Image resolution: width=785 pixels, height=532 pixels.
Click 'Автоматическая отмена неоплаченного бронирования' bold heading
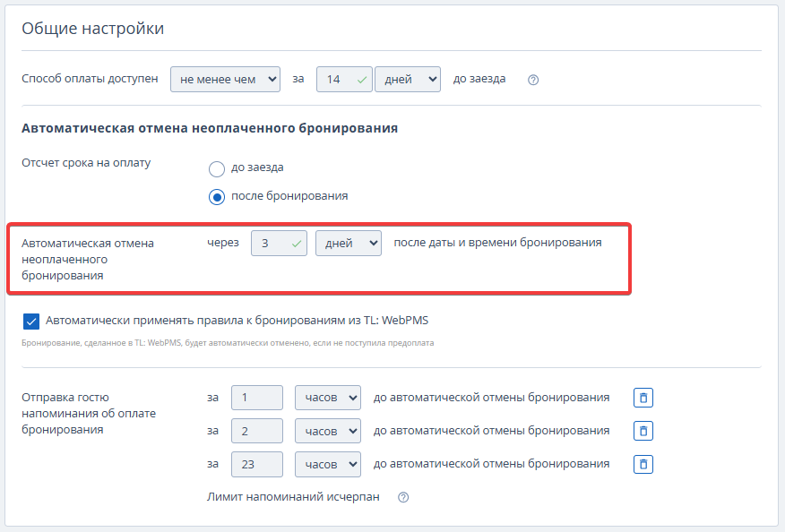tap(210, 128)
